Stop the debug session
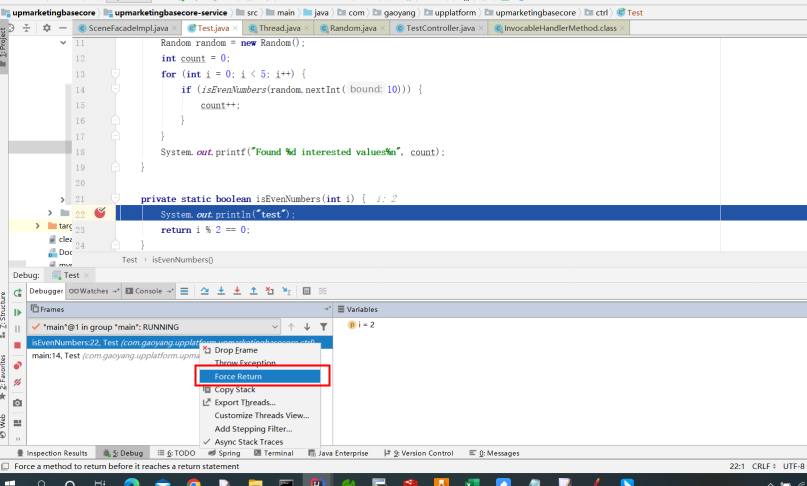This screenshot has width=807, height=486. [x=17, y=345]
